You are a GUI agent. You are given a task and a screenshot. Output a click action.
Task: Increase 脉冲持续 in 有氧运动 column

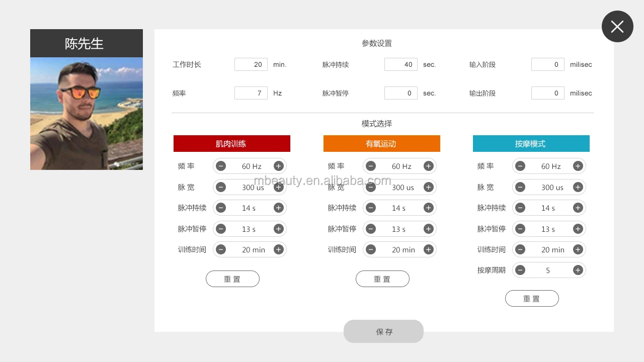click(x=428, y=208)
